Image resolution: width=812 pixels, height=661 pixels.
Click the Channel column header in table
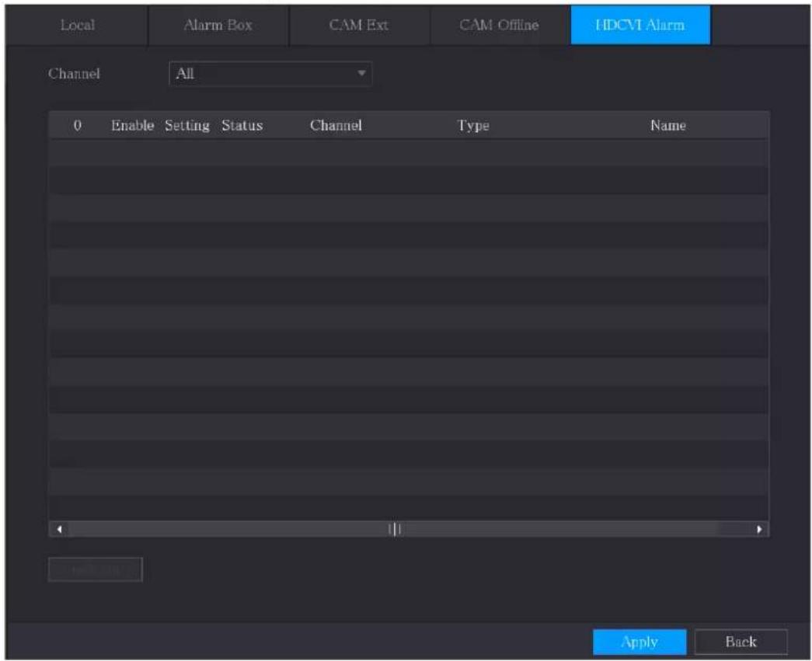[336, 125]
